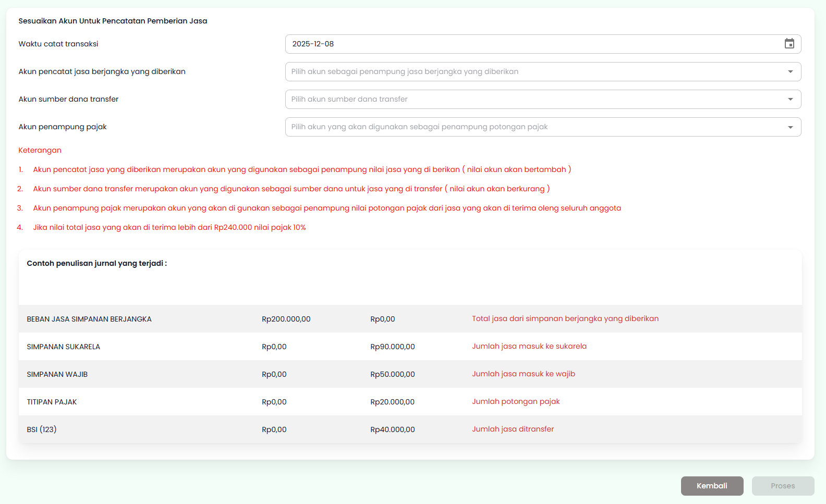Click the 'Jumlah jasa ditransfer' note

pos(513,429)
